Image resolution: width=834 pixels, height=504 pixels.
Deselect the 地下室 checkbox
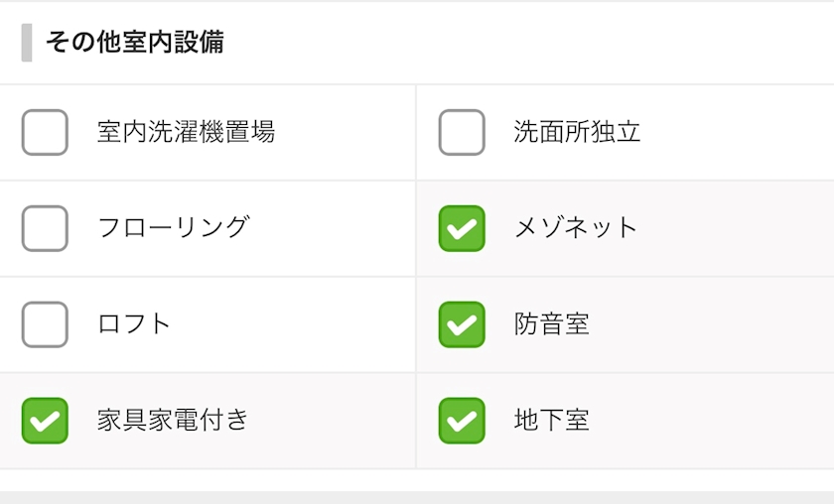pyautogui.click(x=462, y=421)
